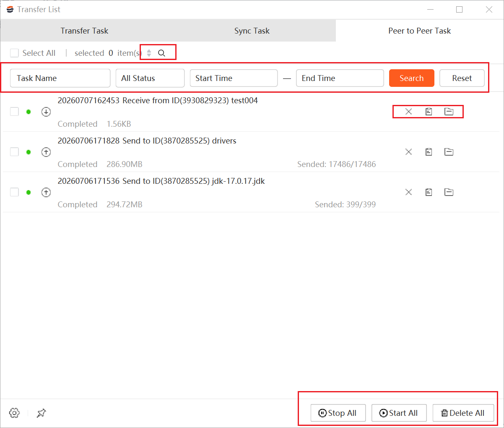Switch to the Transfer Task tab
Image resolution: width=504 pixels, height=428 pixels.
coord(84,31)
